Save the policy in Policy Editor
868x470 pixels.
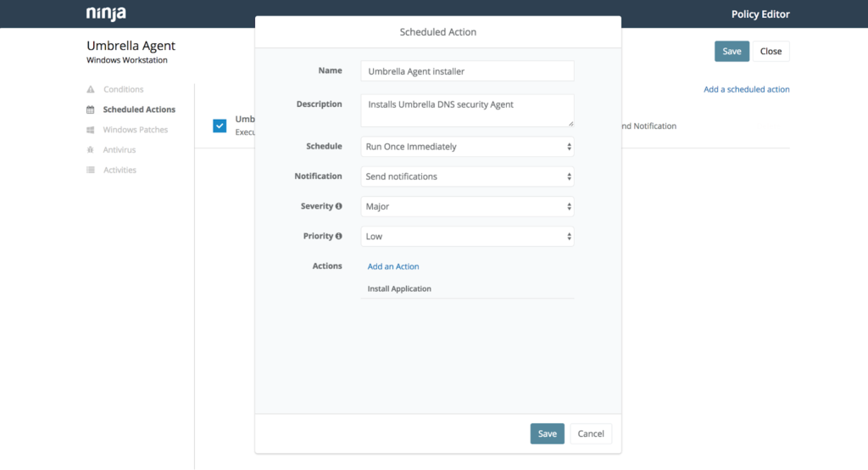point(732,51)
